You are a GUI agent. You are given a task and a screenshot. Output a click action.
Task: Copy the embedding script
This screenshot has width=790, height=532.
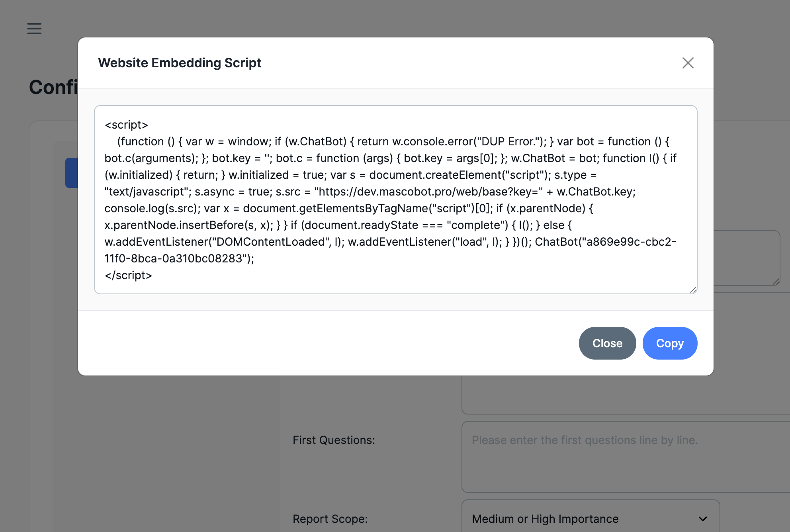(x=670, y=343)
